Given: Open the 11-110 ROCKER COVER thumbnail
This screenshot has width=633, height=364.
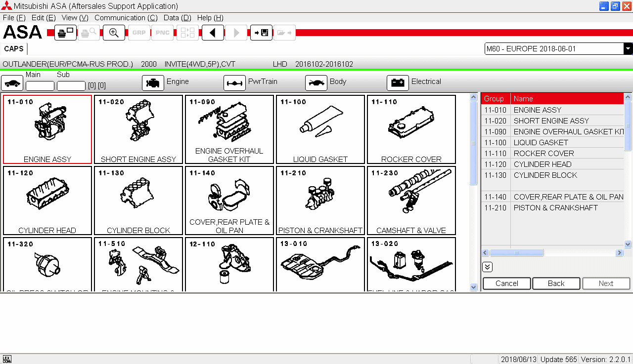Looking at the screenshot, I should click(x=411, y=129).
